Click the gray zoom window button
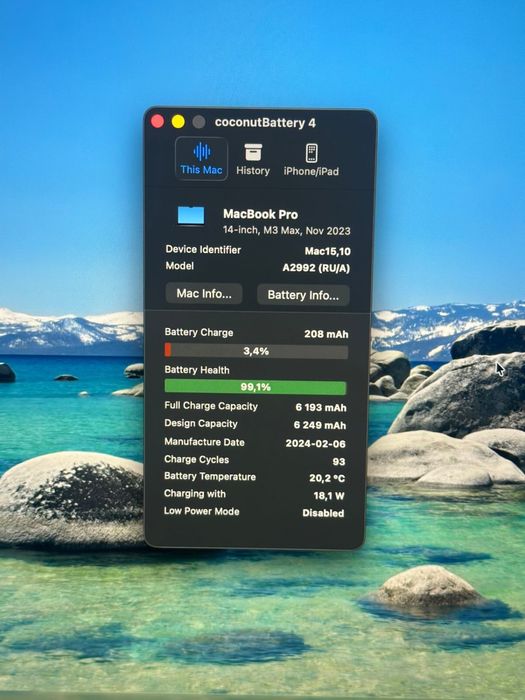The image size is (525, 700). [199, 122]
